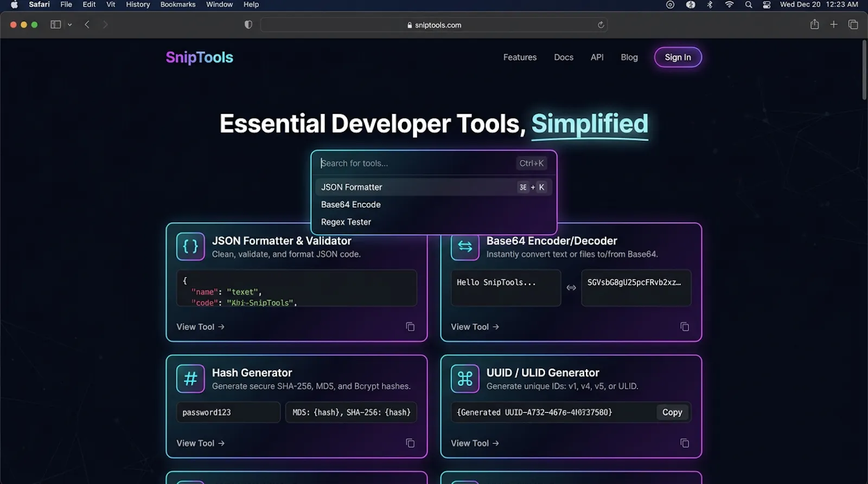The image size is (868, 484).
Task: Open the Window menu
Action: (219, 4)
